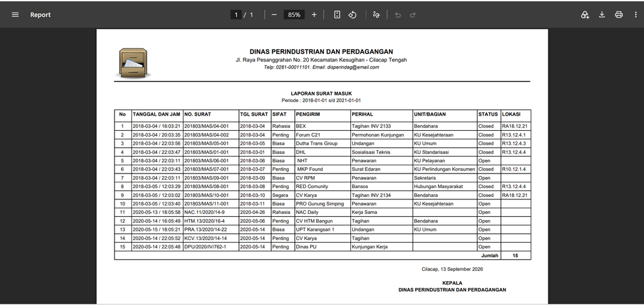The image size is (644, 305).
Task: Click the 85% zoom level field
Action: point(294,14)
